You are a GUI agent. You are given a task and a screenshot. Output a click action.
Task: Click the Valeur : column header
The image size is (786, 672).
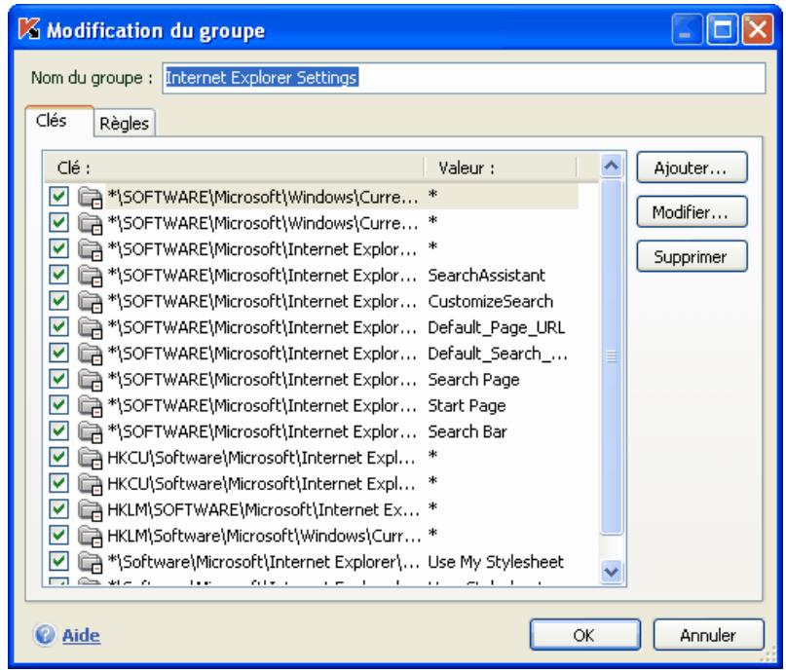click(501, 168)
